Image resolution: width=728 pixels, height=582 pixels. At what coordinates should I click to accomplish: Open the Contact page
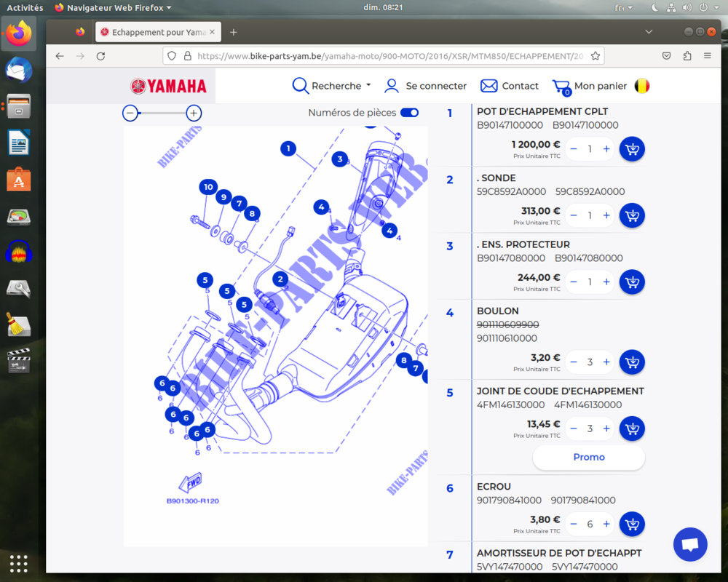[509, 86]
